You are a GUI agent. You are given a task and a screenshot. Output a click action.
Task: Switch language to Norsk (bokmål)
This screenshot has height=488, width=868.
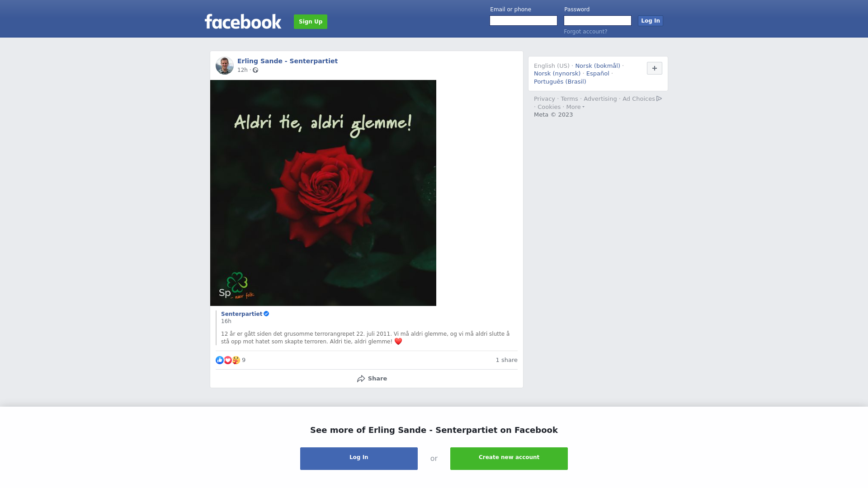598,66
